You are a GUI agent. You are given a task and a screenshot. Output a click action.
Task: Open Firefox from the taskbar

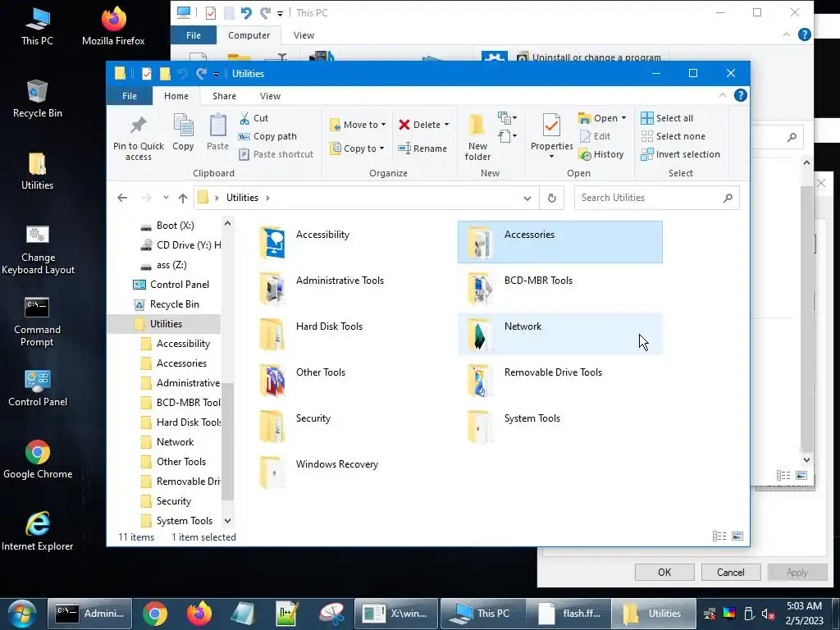tap(199, 614)
